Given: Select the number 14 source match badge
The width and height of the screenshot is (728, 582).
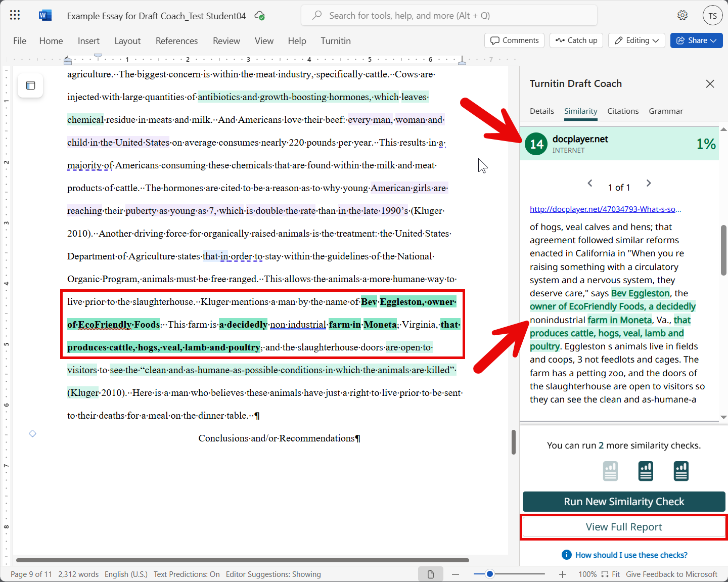Looking at the screenshot, I should coord(536,144).
